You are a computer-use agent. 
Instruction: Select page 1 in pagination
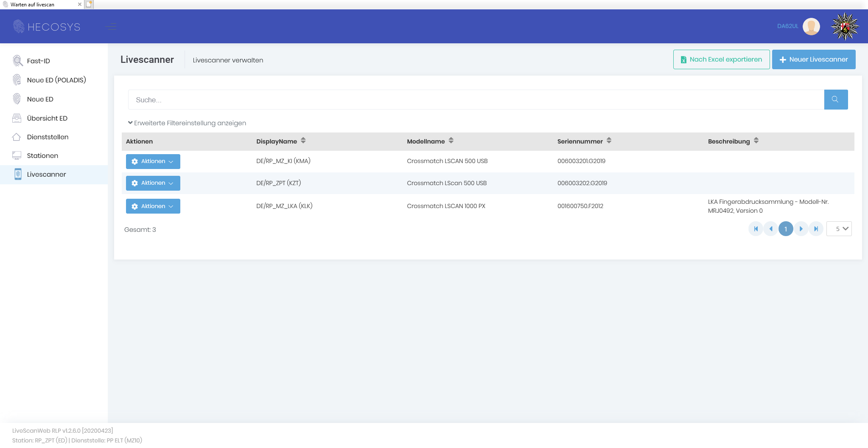[x=786, y=229]
